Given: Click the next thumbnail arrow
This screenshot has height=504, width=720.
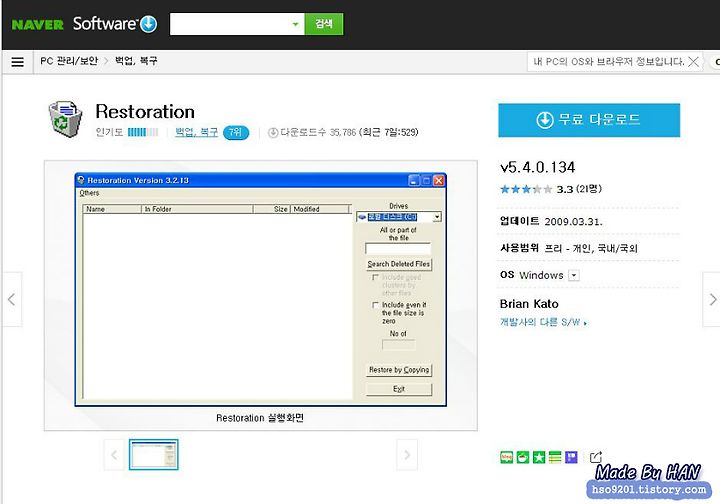Looking at the screenshot, I should tap(407, 455).
